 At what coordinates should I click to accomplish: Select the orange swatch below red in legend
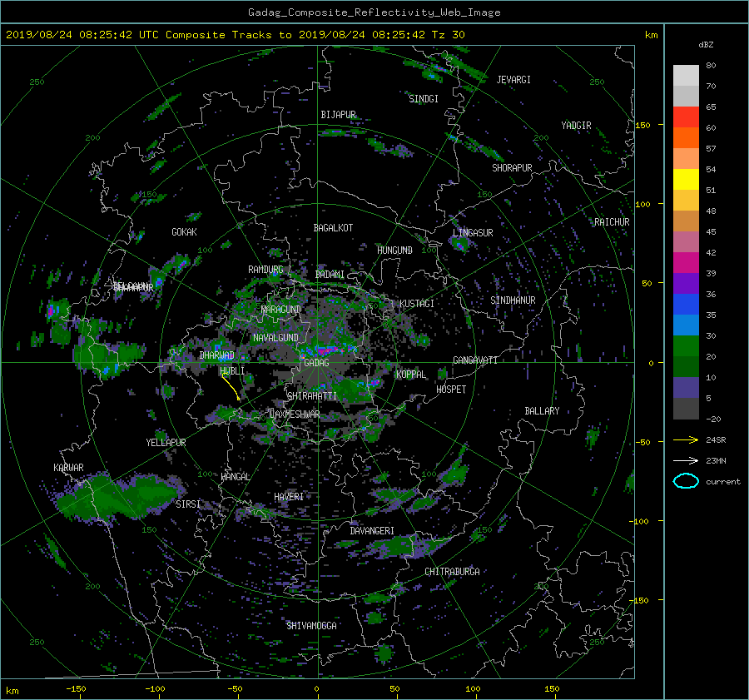[x=686, y=138]
